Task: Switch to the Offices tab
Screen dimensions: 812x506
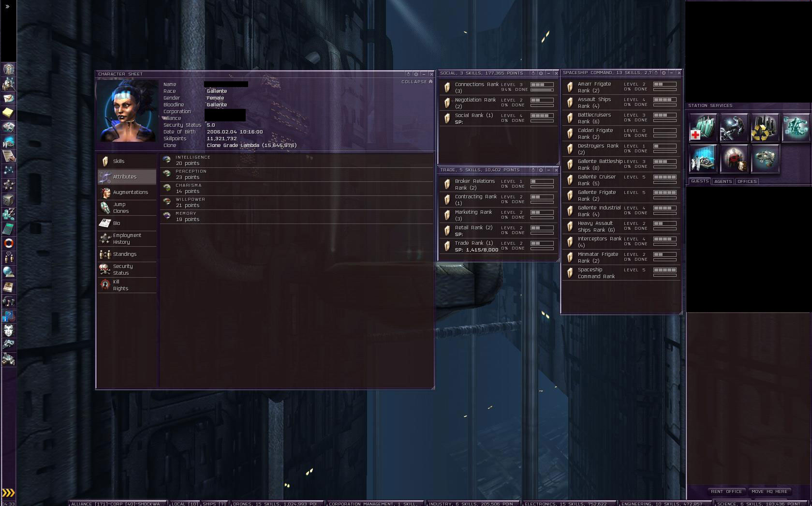Action: coord(747,181)
